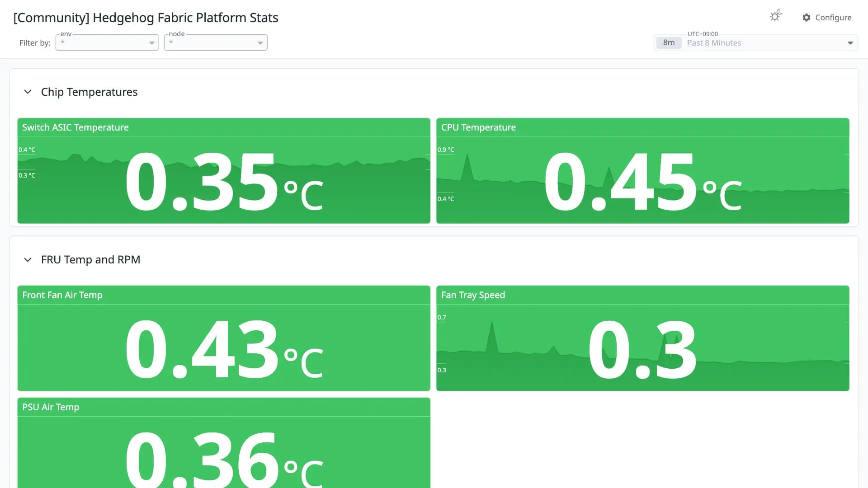Image resolution: width=868 pixels, height=488 pixels.
Task: Click the Fan Tray Speed widget title
Action: click(473, 295)
